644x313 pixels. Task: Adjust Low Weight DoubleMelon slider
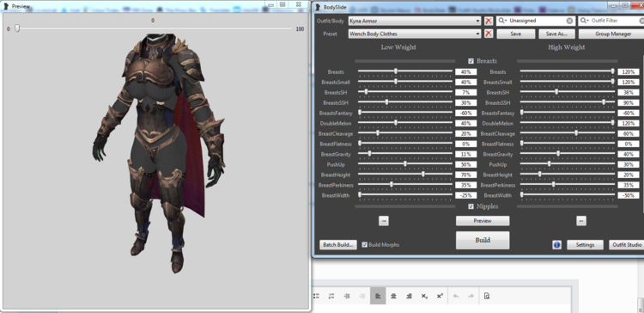click(396, 123)
